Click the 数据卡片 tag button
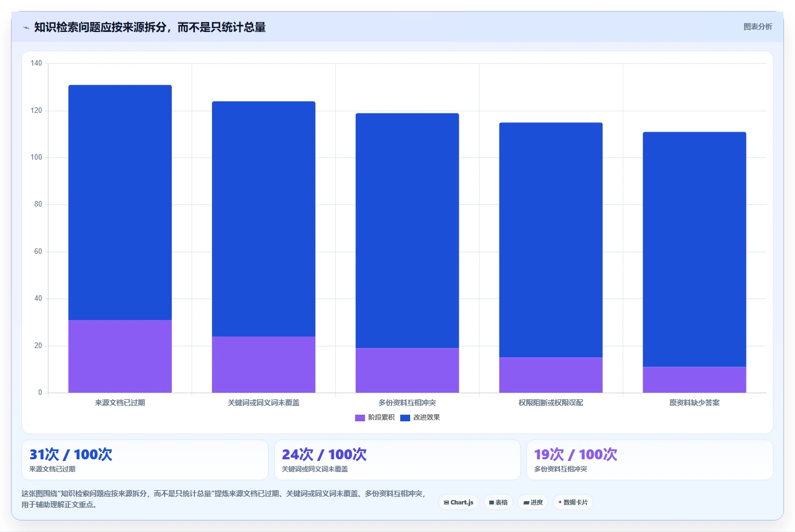 (x=573, y=502)
